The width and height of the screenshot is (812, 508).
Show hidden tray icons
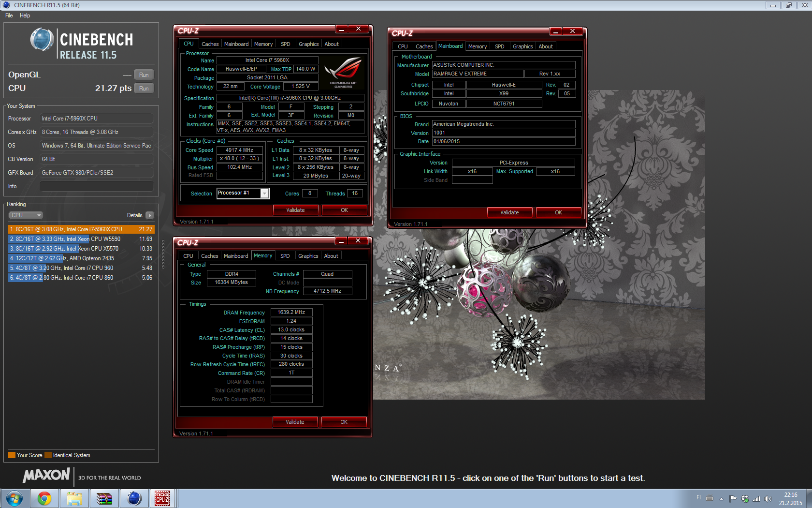(x=721, y=499)
